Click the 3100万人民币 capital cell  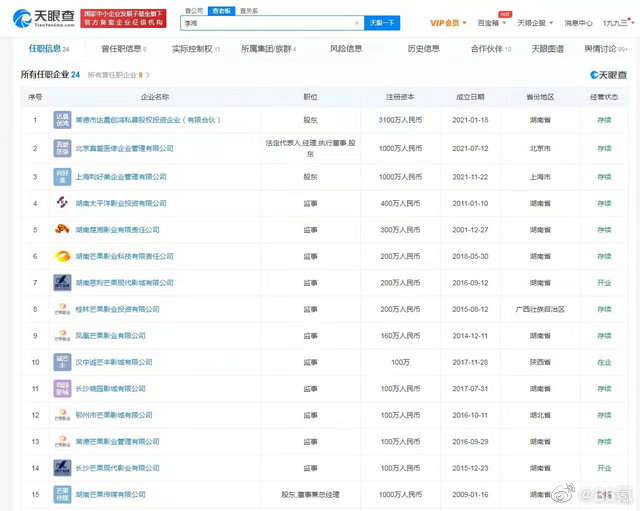400,120
